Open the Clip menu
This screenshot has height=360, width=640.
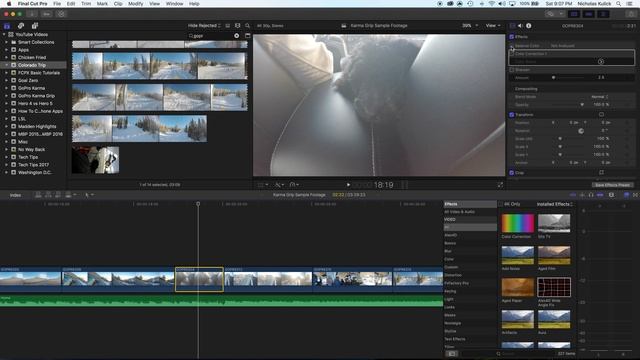[118, 4]
